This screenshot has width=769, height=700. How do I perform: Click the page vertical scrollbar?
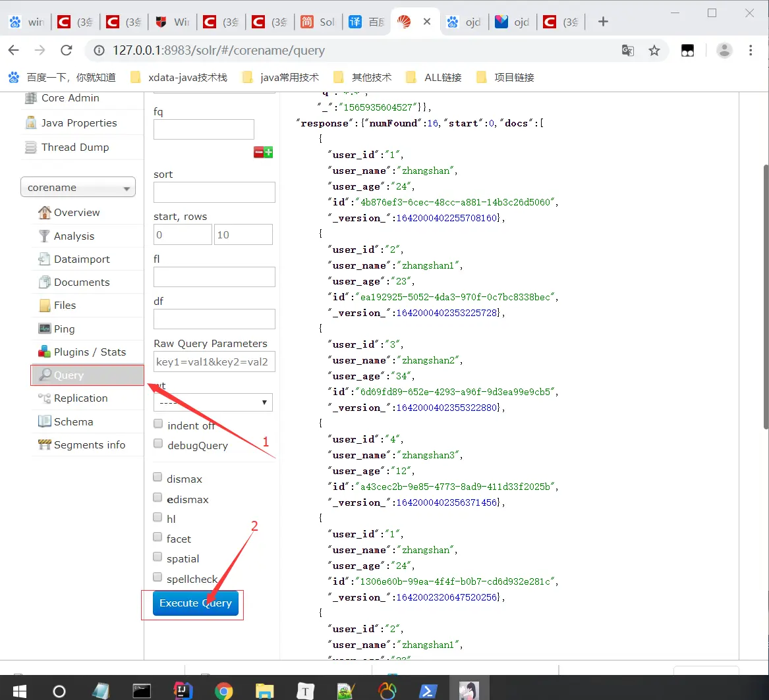pyautogui.click(x=766, y=297)
